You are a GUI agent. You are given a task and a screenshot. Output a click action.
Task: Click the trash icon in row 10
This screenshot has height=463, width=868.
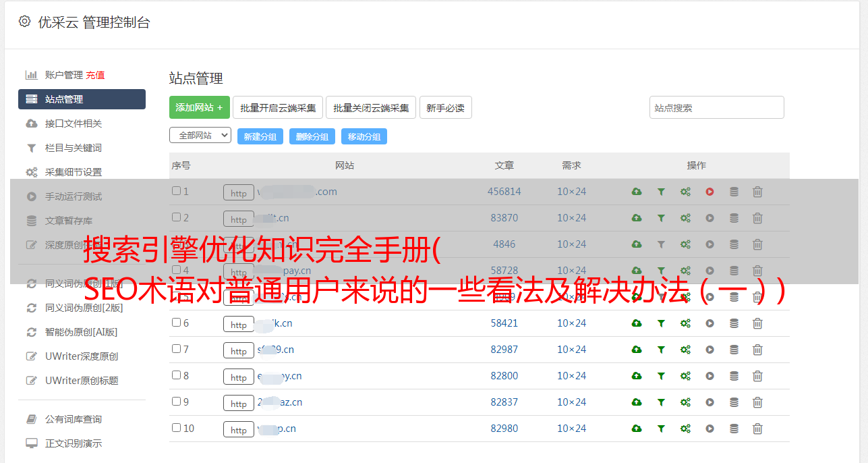757,429
